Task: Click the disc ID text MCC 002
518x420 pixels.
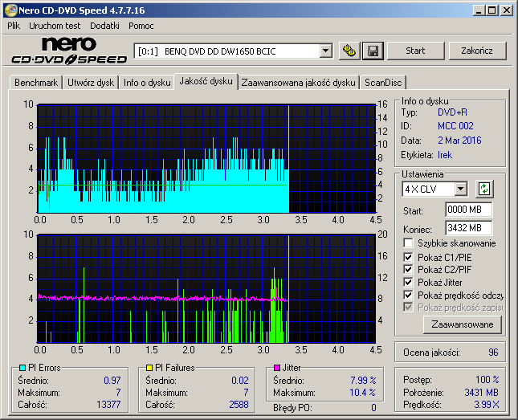Action: [455, 126]
